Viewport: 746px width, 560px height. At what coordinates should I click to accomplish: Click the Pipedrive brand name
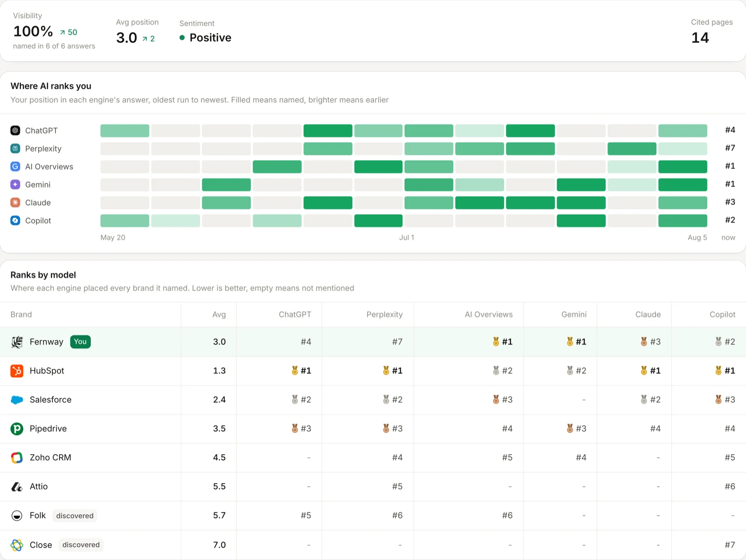(48, 429)
